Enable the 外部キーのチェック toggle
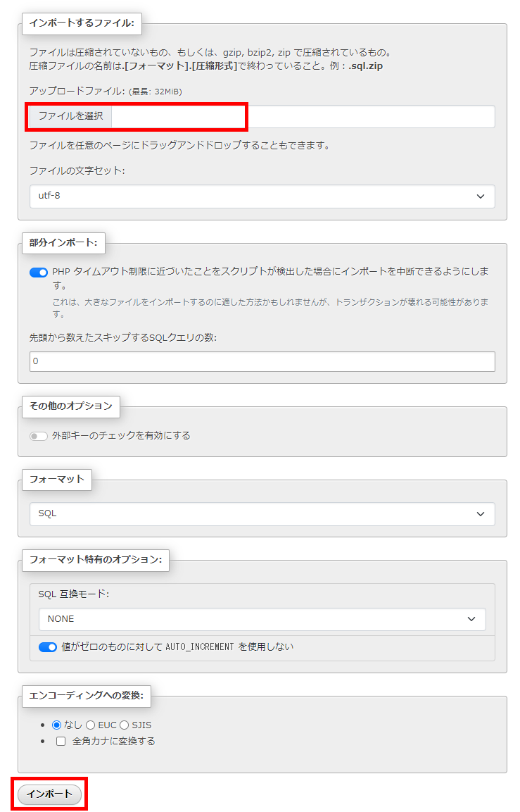 point(39,436)
